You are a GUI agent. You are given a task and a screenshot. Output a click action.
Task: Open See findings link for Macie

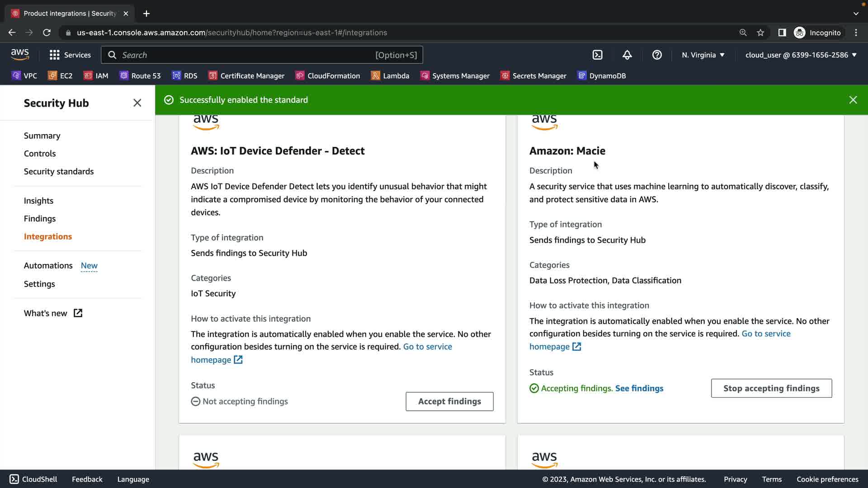[x=639, y=389]
